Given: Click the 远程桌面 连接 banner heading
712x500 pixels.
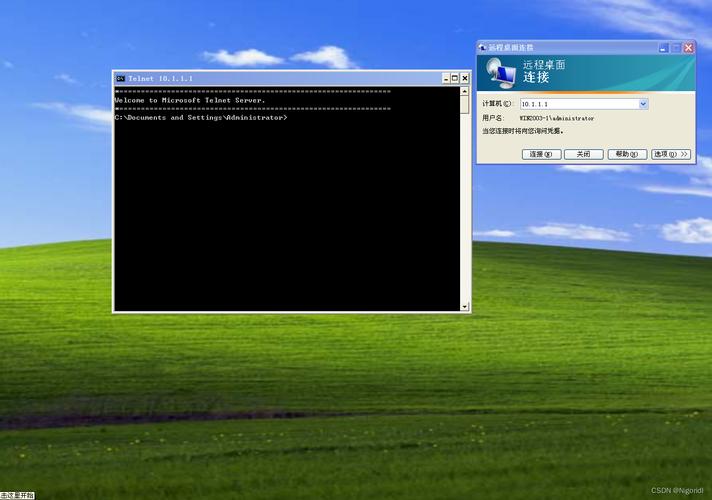Looking at the screenshot, I should pyautogui.click(x=544, y=71).
